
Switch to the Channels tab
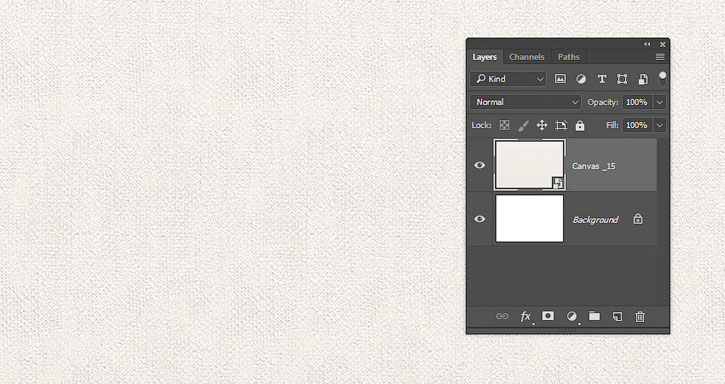click(x=527, y=57)
